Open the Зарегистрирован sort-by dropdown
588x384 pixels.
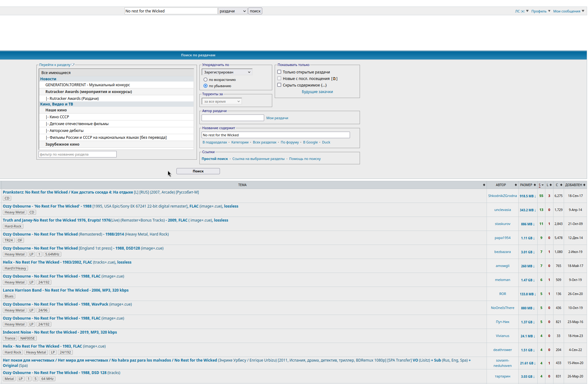(227, 72)
